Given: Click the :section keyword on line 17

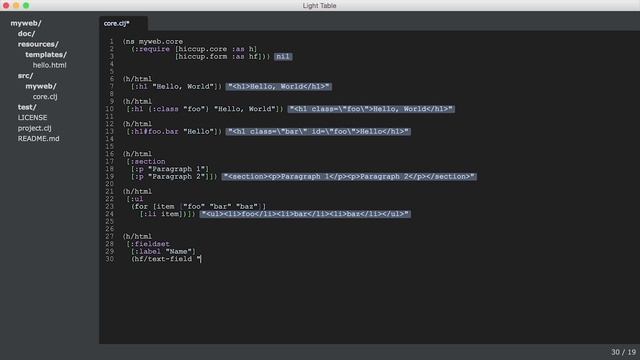Looking at the screenshot, I should click(148, 162).
